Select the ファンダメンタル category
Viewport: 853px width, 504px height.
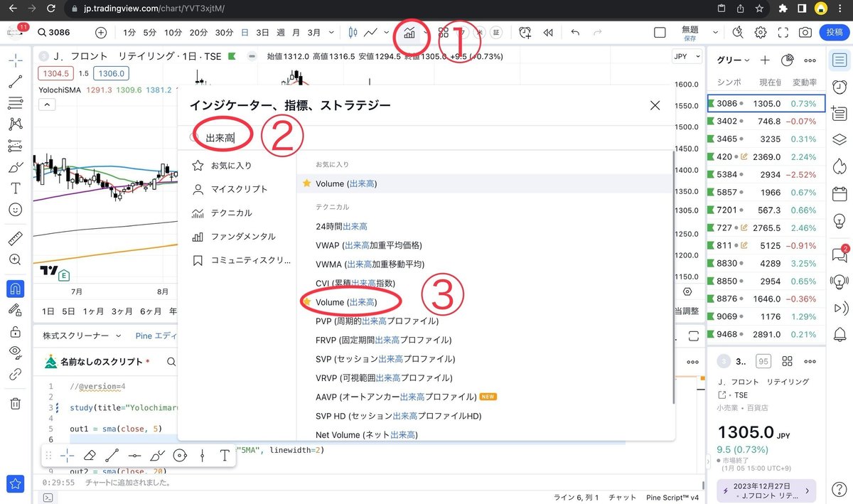[x=237, y=236]
